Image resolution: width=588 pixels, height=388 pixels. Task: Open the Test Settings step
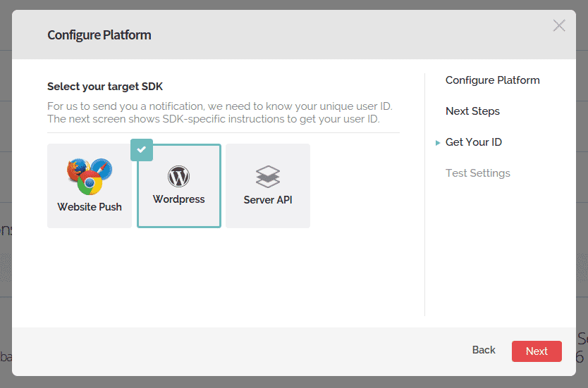(478, 173)
